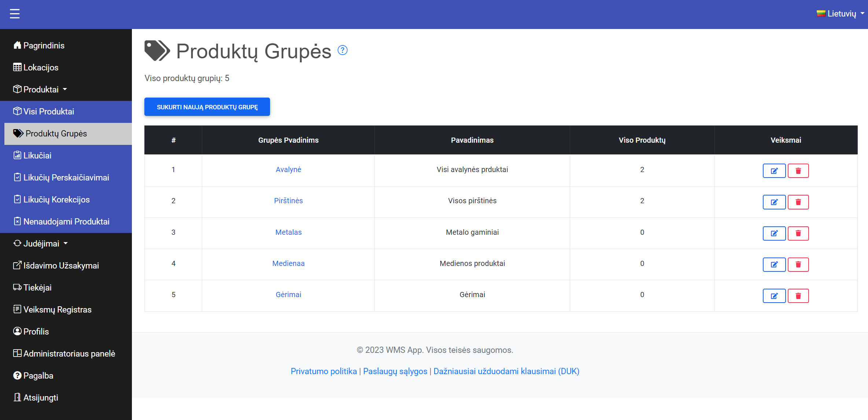Delete the Gėrimai group row

coord(798,296)
